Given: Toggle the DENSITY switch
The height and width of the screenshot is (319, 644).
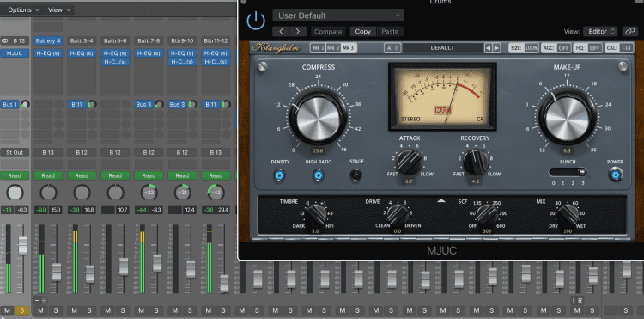Looking at the screenshot, I should pyautogui.click(x=280, y=176).
